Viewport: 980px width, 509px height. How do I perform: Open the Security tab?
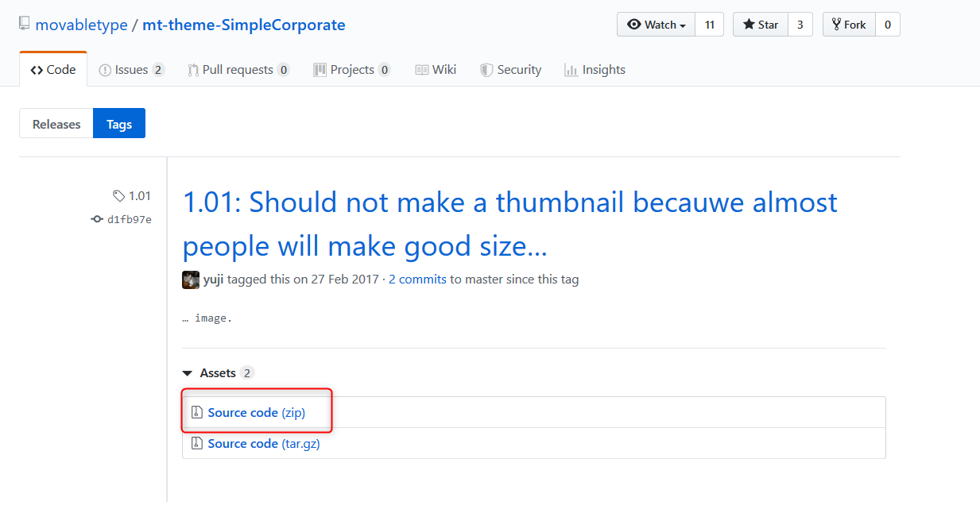(510, 70)
